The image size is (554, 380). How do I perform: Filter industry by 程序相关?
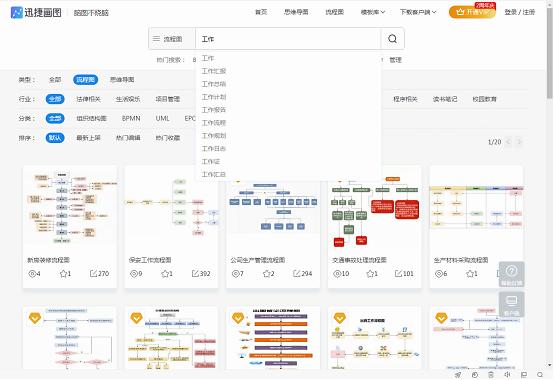pyautogui.click(x=405, y=99)
